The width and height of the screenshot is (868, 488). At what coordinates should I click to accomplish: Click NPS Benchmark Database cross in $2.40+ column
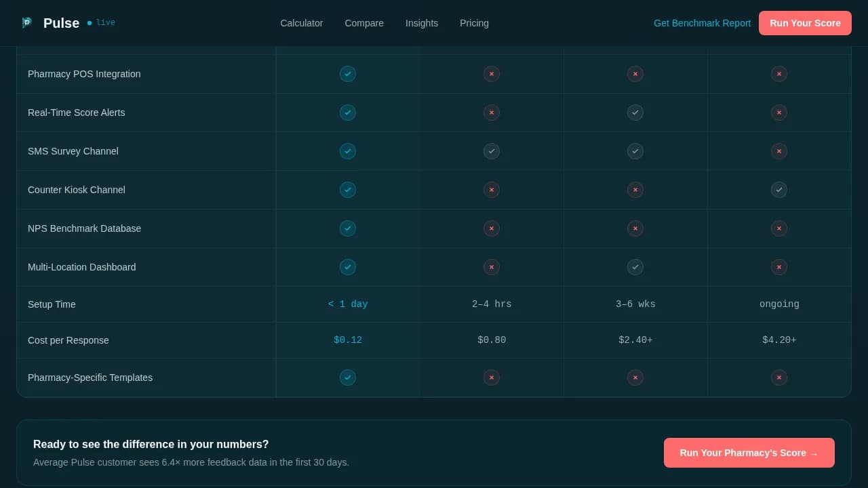635,228
